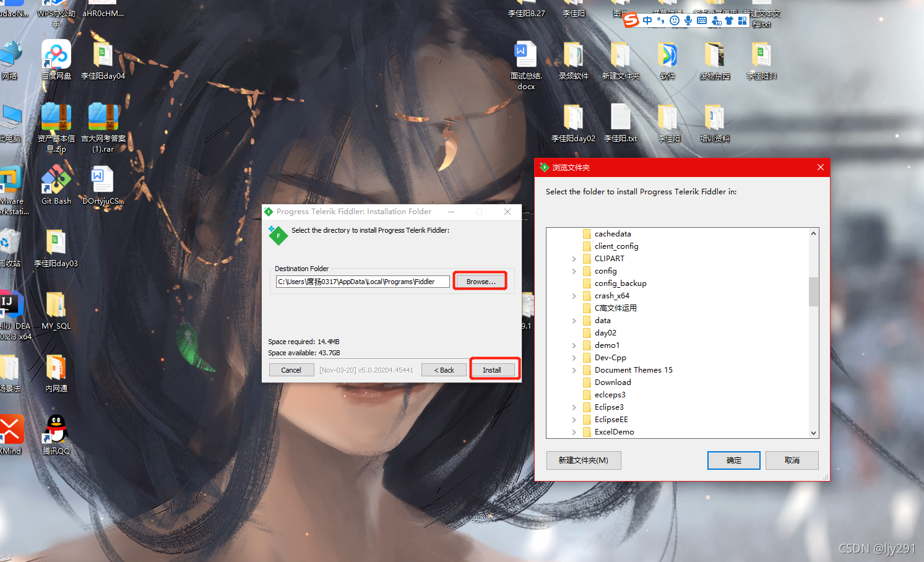Image resolution: width=924 pixels, height=562 pixels.
Task: Click 取消 in the folder browser
Action: click(x=792, y=460)
